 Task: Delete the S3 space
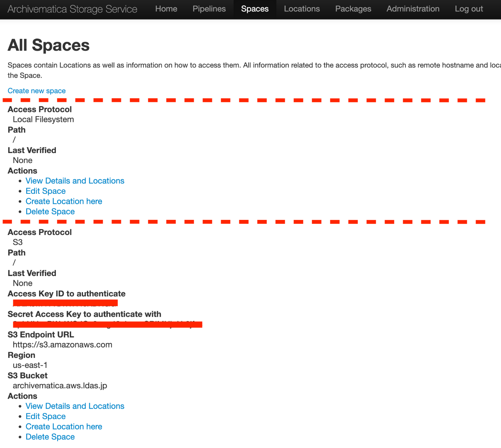point(50,437)
